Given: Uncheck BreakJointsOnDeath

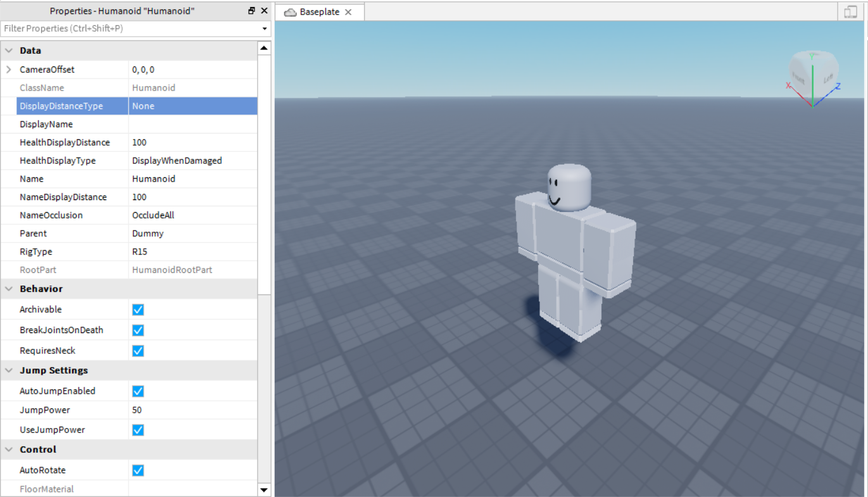Looking at the screenshot, I should pos(138,330).
